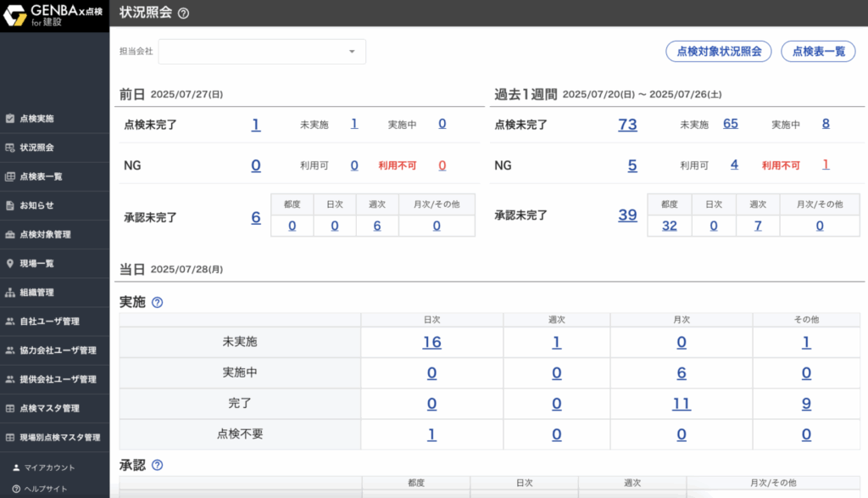
Task: Click the help icon next to 状況照会 title
Action: click(183, 14)
